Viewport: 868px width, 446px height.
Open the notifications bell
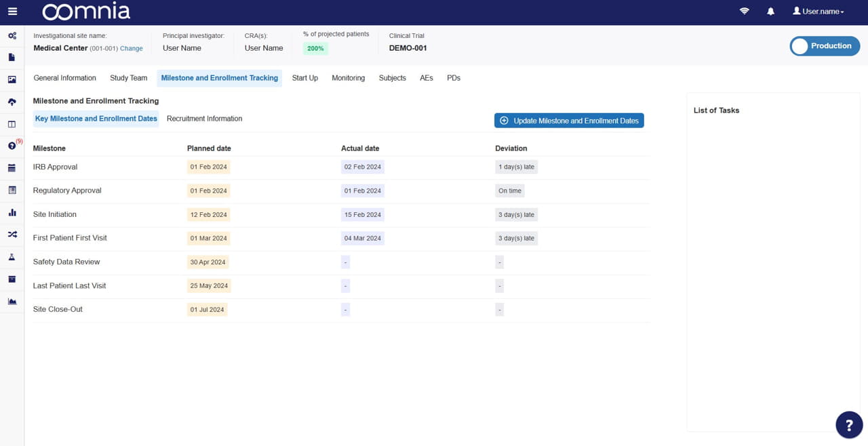coord(770,11)
